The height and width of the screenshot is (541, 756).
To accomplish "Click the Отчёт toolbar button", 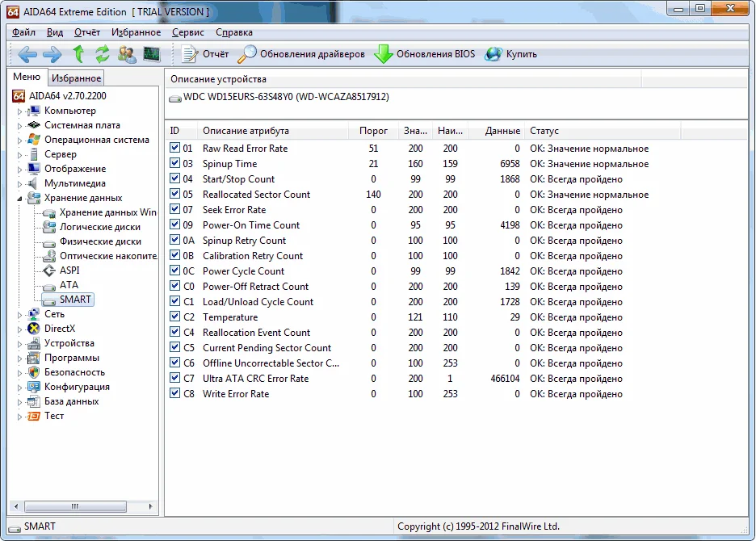I will tap(205, 54).
